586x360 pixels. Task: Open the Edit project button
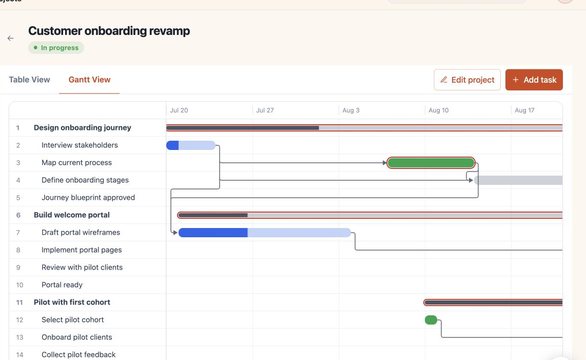pyautogui.click(x=467, y=80)
